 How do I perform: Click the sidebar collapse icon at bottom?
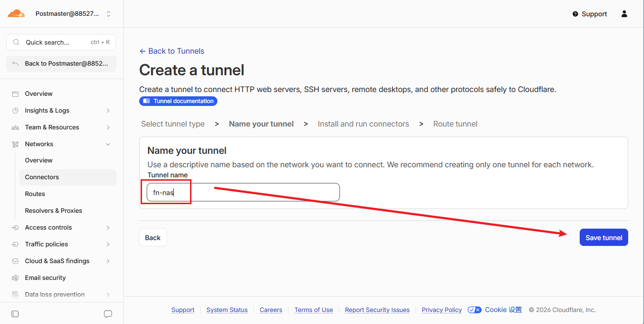pos(15,314)
